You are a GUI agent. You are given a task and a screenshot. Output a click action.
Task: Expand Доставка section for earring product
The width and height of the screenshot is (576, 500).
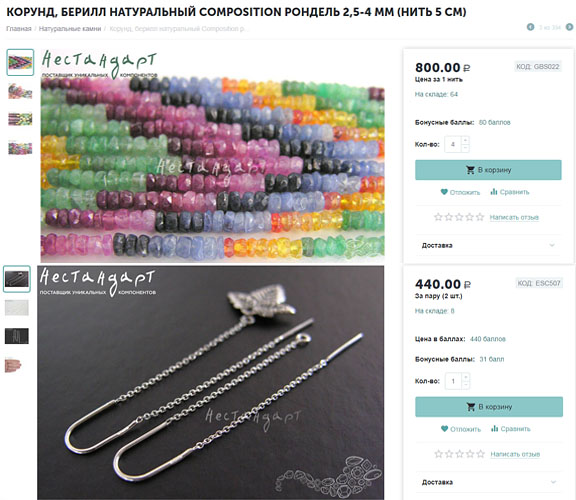point(488,482)
